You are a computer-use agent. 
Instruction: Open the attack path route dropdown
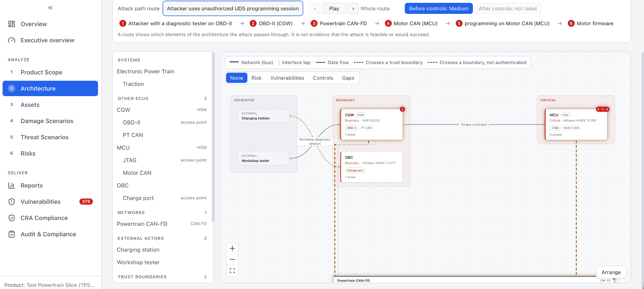233,9
